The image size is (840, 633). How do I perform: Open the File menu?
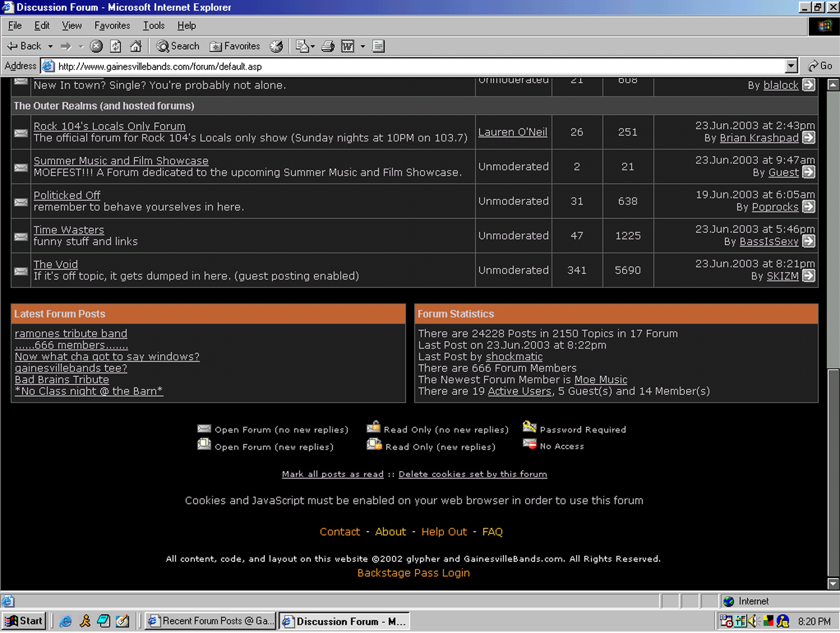(x=15, y=26)
